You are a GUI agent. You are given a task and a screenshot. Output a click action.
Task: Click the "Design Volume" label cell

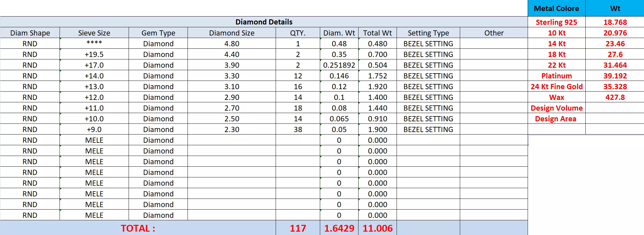(557, 108)
